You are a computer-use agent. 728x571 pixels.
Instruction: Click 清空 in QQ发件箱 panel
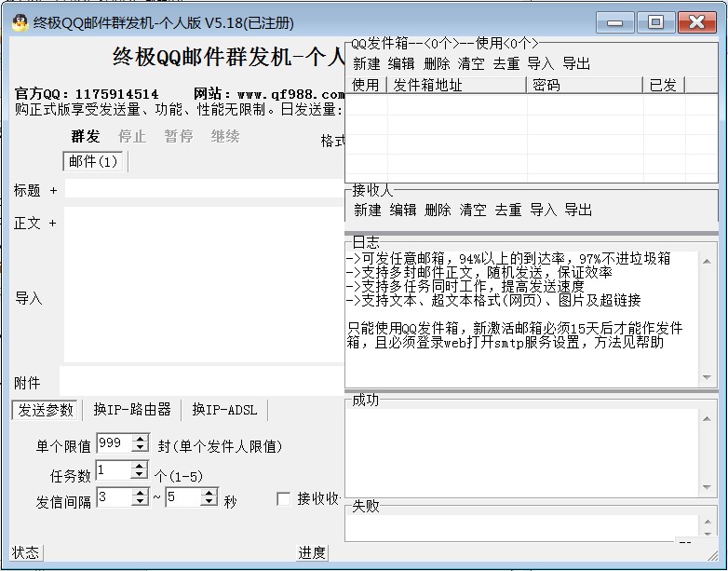coord(471,63)
